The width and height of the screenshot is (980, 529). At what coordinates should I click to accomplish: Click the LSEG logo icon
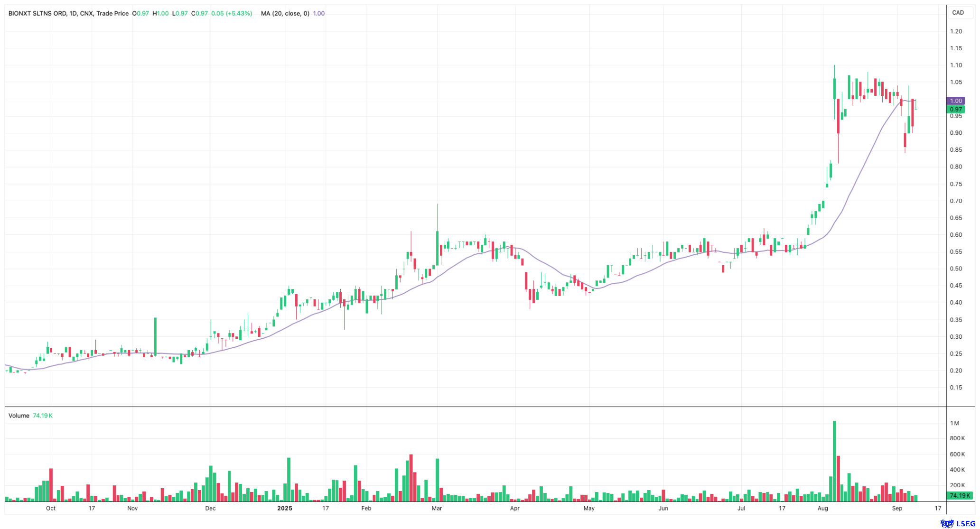[x=947, y=523]
